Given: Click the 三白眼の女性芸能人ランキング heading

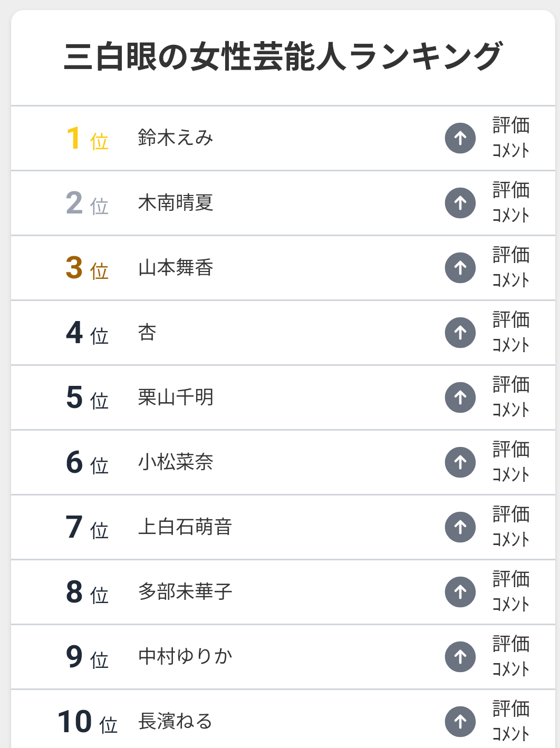Looking at the screenshot, I should 283,57.
